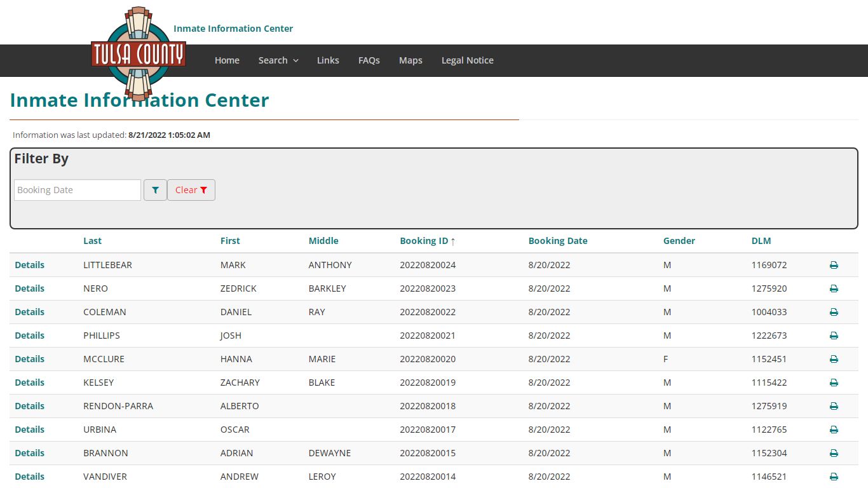868x488 pixels.
Task: Sort table by DLM column
Action: click(761, 241)
